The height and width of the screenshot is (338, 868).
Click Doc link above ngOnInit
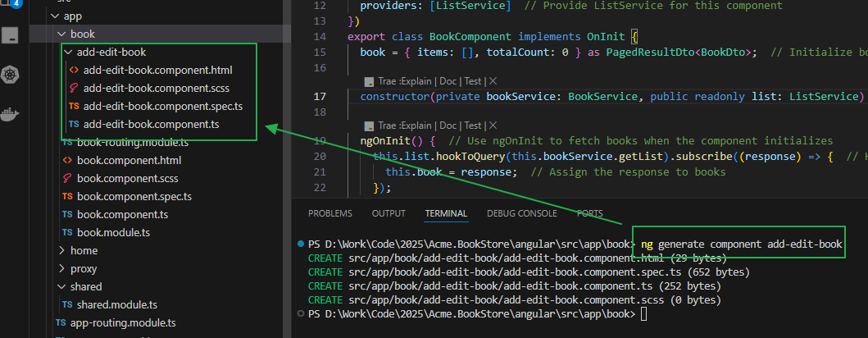(448, 126)
